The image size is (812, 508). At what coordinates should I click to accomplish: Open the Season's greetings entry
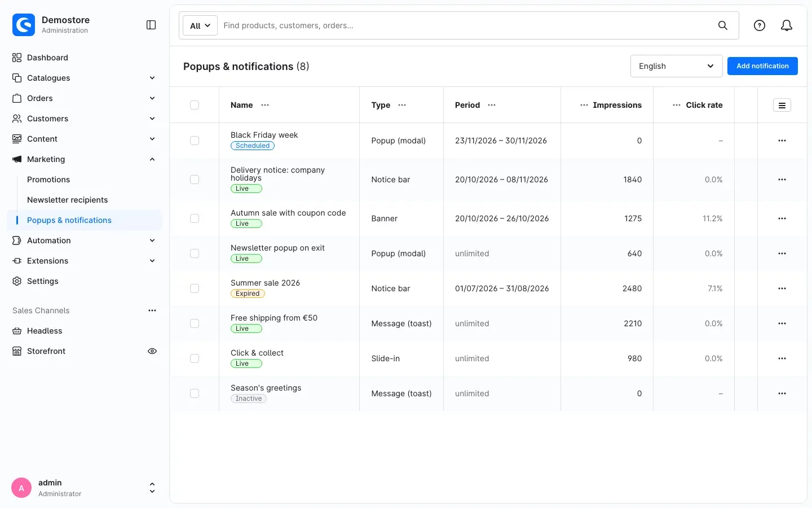(266, 388)
